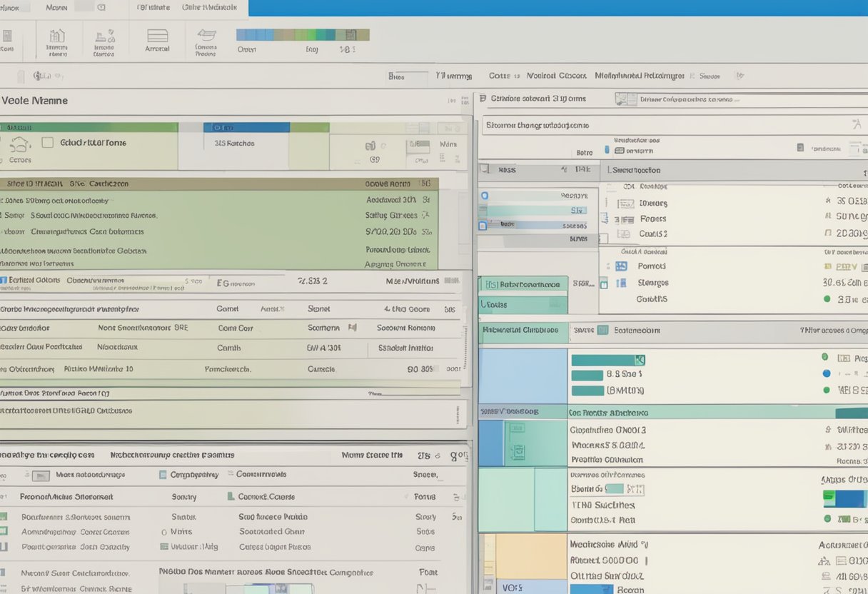Click the blue icon beside Stenrgos

pyautogui.click(x=621, y=283)
